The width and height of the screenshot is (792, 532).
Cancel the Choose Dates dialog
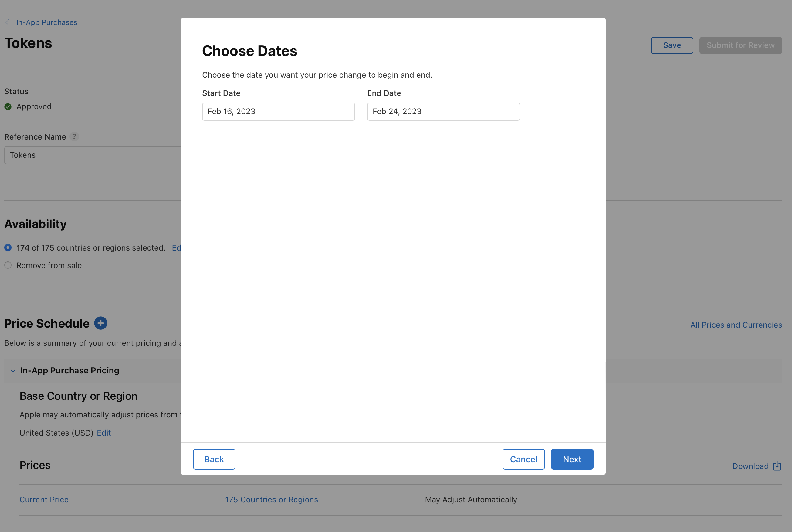coord(523,459)
